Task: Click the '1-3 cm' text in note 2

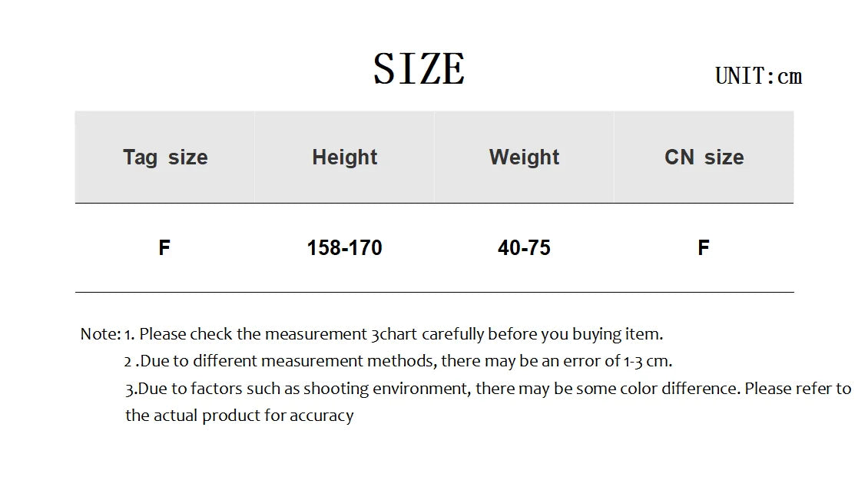Action: [647, 361]
